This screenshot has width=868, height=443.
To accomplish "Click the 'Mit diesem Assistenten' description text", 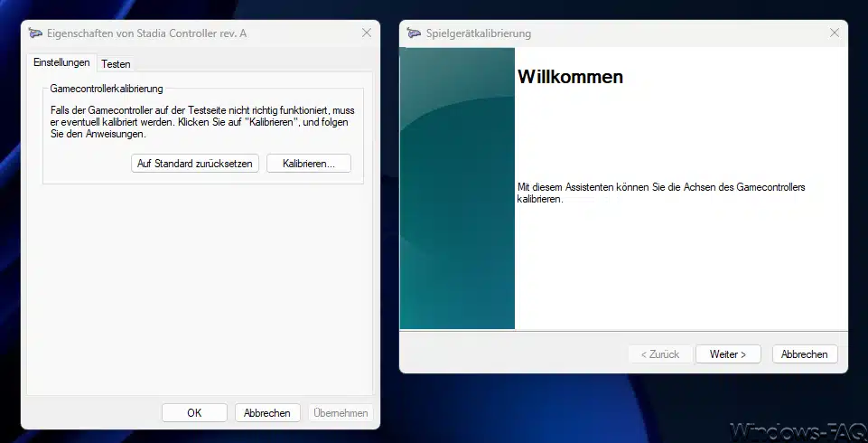I will (x=661, y=193).
